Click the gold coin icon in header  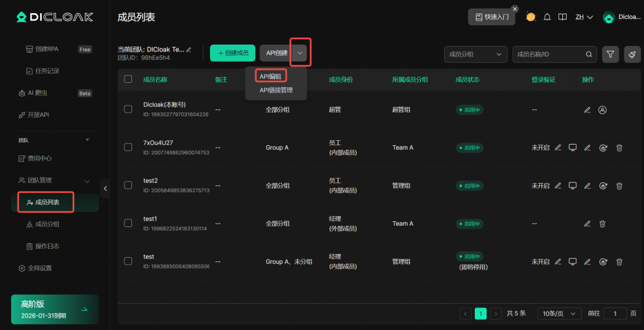click(531, 17)
